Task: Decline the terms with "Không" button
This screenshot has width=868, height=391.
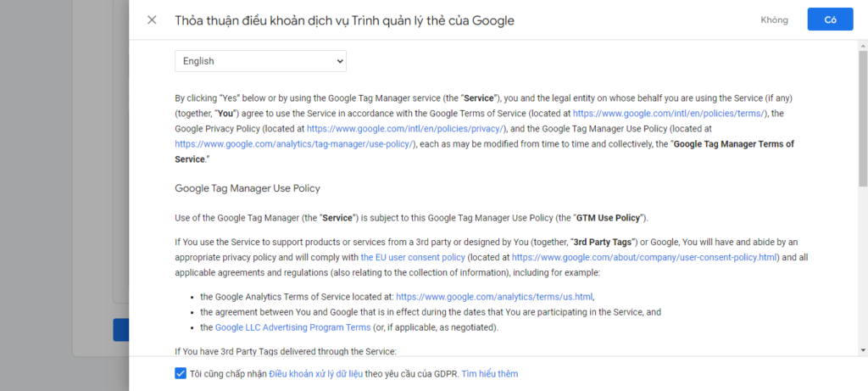Action: [x=774, y=20]
